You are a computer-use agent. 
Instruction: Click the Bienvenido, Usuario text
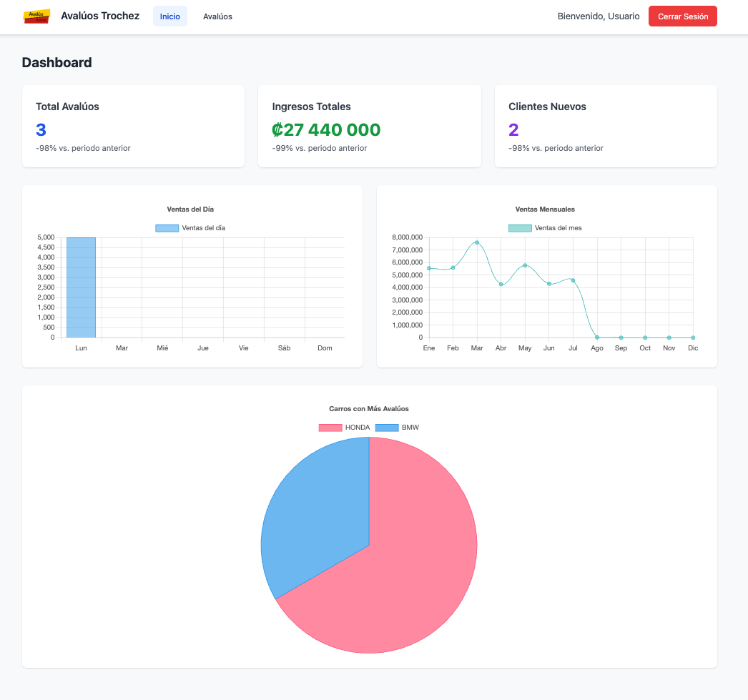pos(598,16)
